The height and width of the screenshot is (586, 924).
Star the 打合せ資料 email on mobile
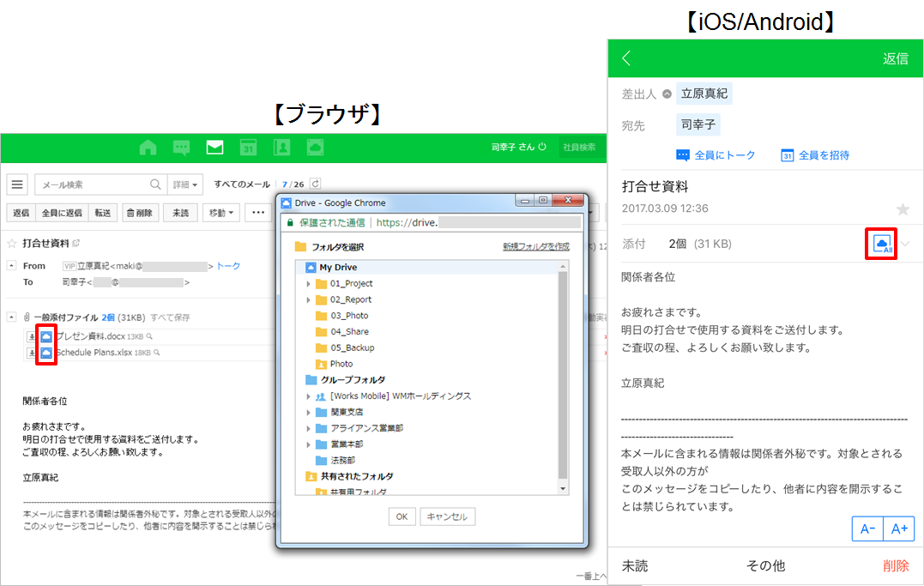tap(902, 209)
